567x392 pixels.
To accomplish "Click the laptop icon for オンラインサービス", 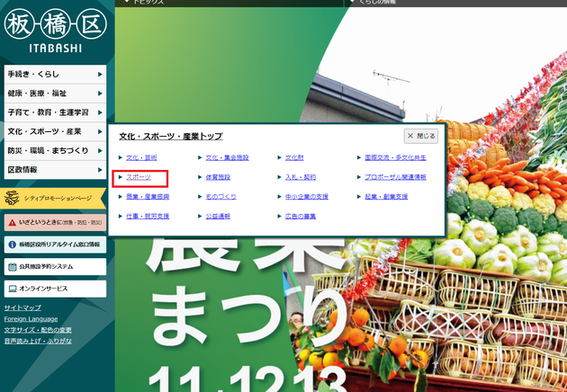I will click(13, 289).
